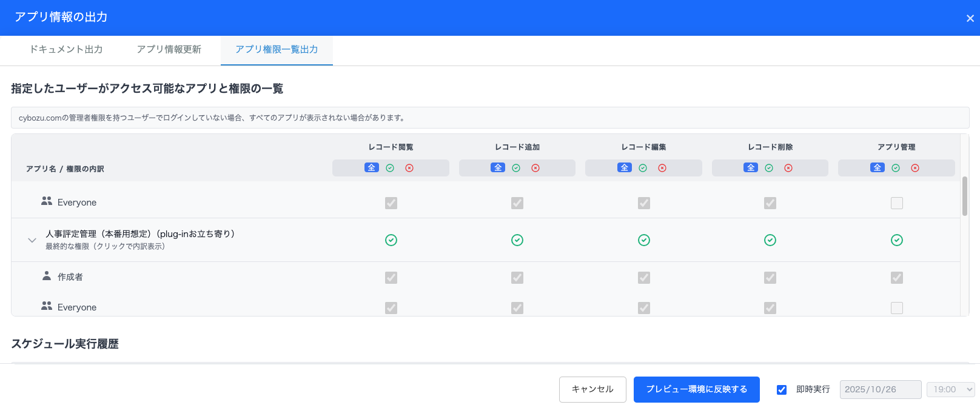Click the 2025/10/26 date field
Viewport: 980px width, 419px height.
tap(881, 389)
